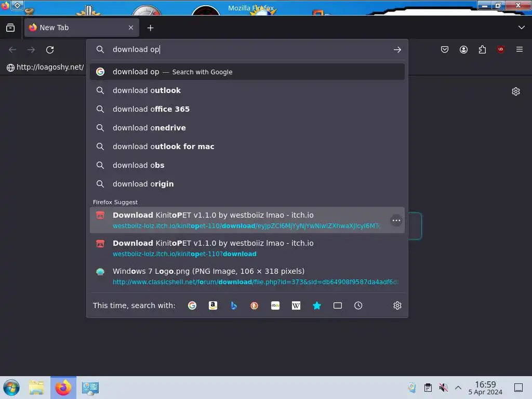Open the Windows 7 Logo.png result

pyautogui.click(x=247, y=276)
